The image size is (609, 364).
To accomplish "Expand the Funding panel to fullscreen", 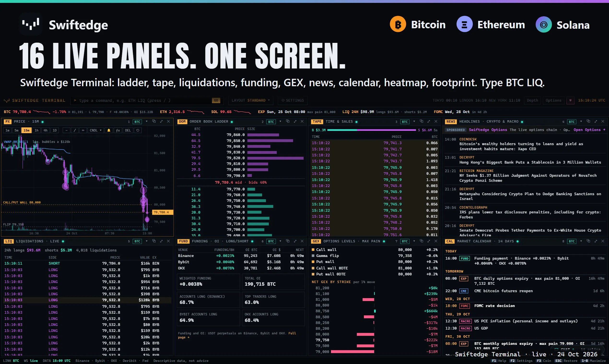I will coord(295,241).
